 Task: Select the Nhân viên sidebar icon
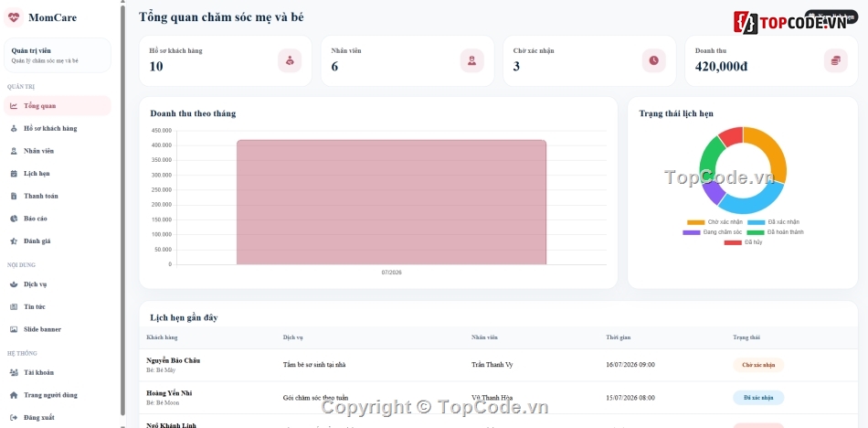14,151
